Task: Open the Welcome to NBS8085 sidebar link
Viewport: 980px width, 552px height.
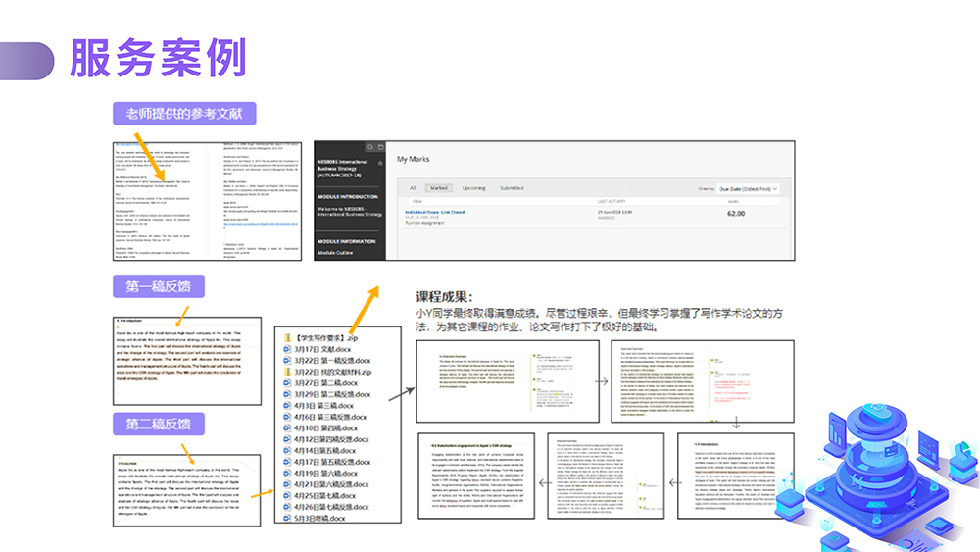Action: 350,212
